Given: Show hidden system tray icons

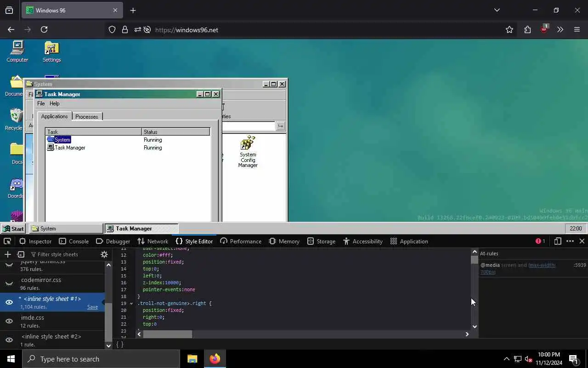Looking at the screenshot, I should click(x=506, y=359).
